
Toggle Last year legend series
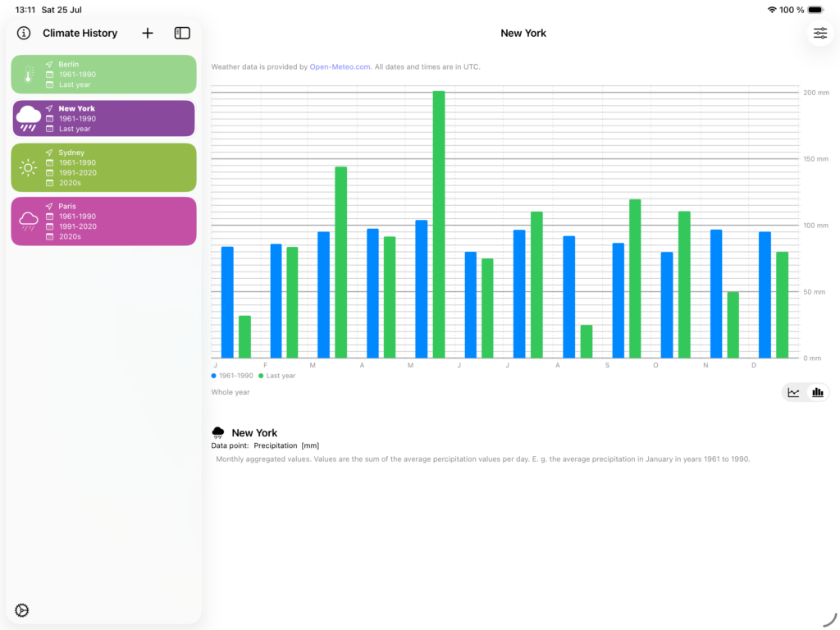pos(277,376)
